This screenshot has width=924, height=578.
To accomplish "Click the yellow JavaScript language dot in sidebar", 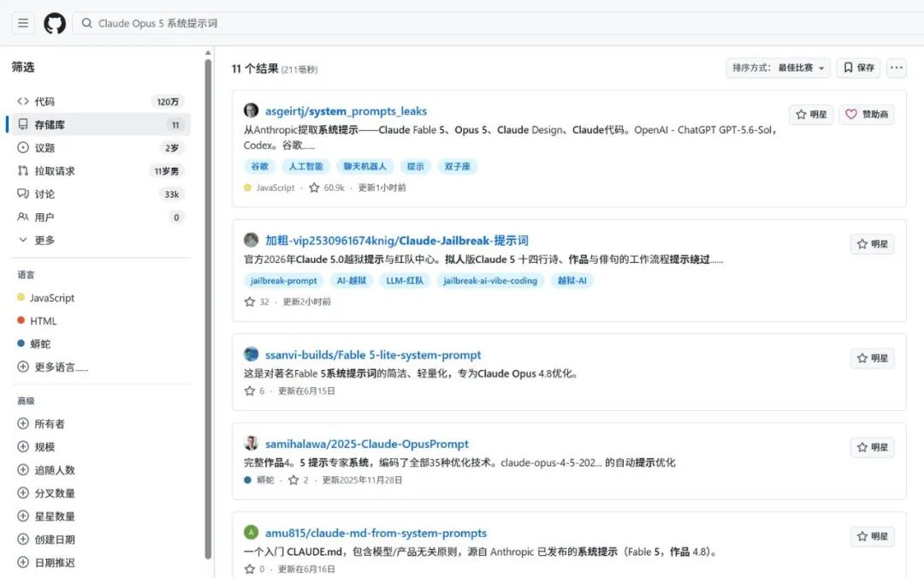I will 21,297.
